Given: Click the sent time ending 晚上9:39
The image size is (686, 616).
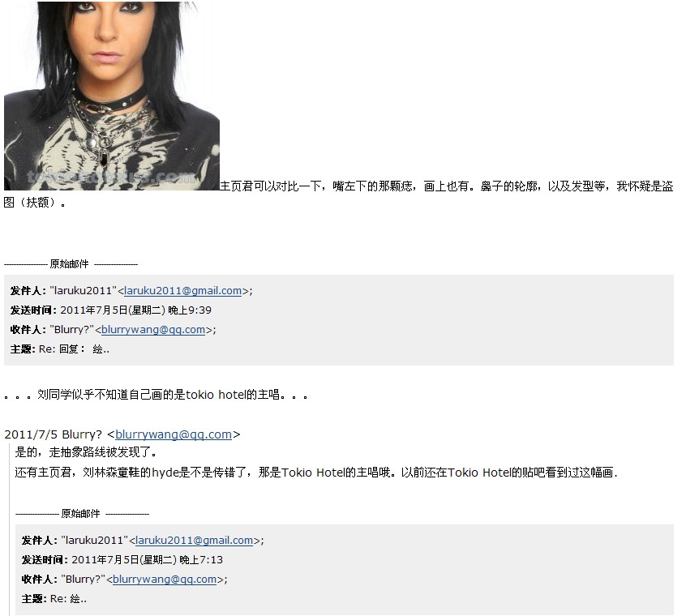Looking at the screenshot, I should click(x=135, y=310).
